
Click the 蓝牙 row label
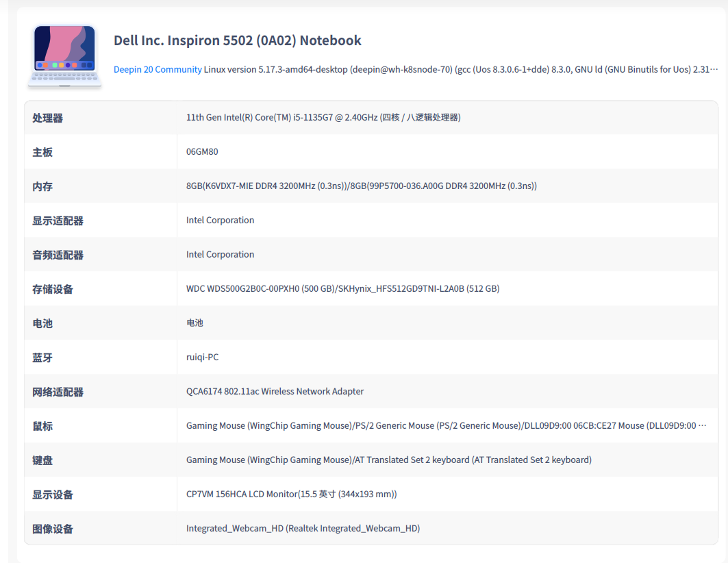pyautogui.click(x=42, y=358)
